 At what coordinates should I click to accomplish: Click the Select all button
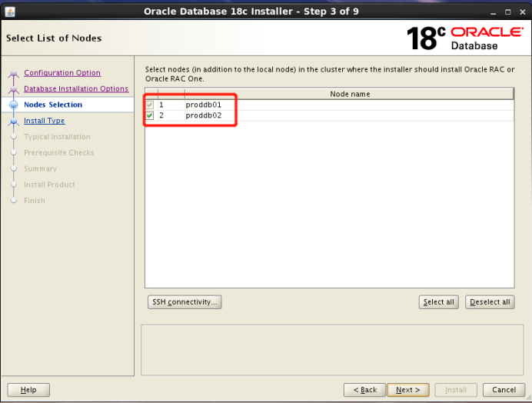438,301
